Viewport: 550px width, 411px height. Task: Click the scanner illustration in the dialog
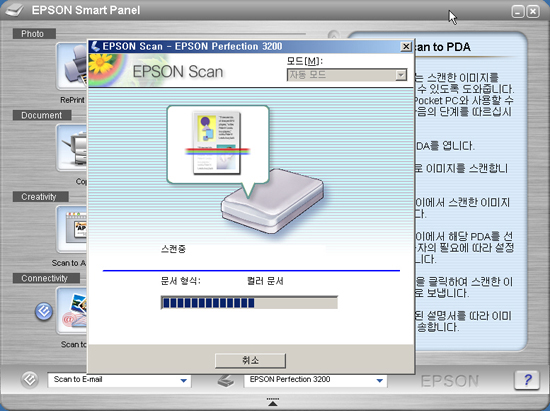tap(273, 202)
